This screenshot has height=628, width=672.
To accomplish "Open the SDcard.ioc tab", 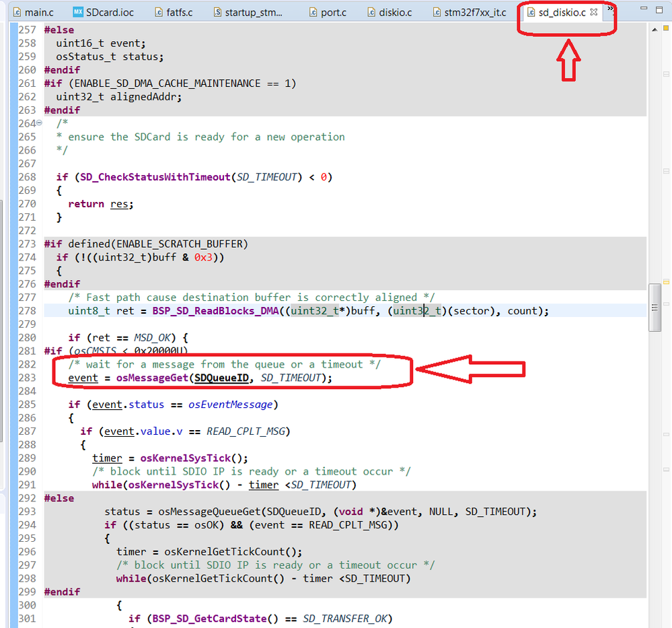I will pos(104,12).
